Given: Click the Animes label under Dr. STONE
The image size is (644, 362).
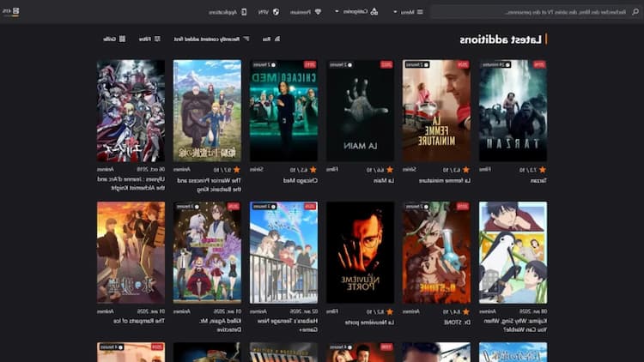Looking at the screenshot, I should (411, 311).
